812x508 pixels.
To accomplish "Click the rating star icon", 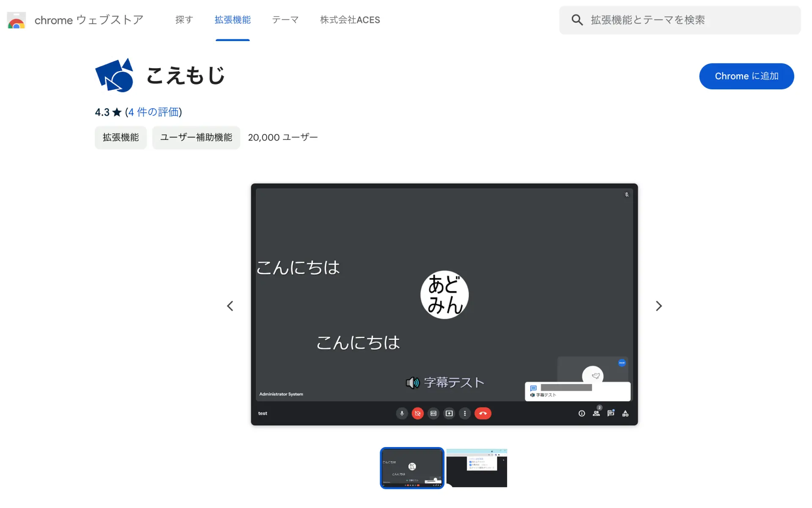I will coord(117,112).
